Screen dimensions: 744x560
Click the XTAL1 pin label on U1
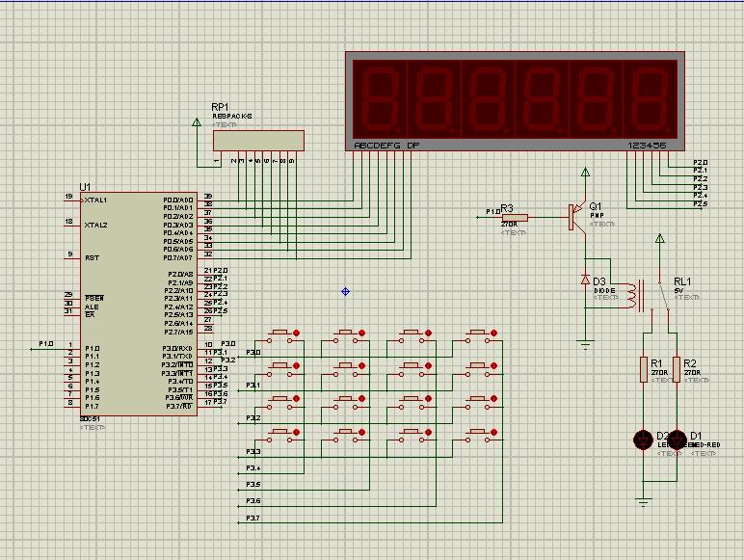(95, 200)
